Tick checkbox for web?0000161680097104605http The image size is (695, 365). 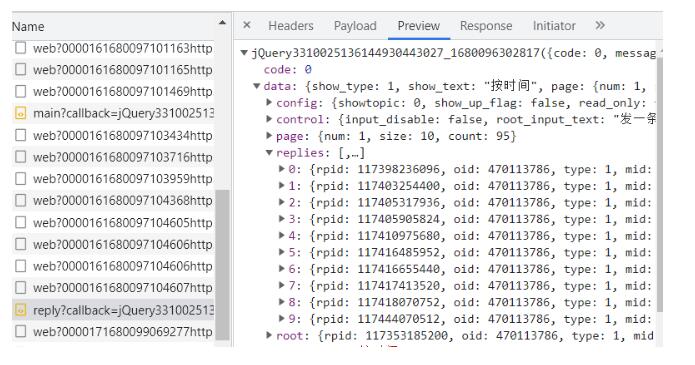click(x=20, y=222)
